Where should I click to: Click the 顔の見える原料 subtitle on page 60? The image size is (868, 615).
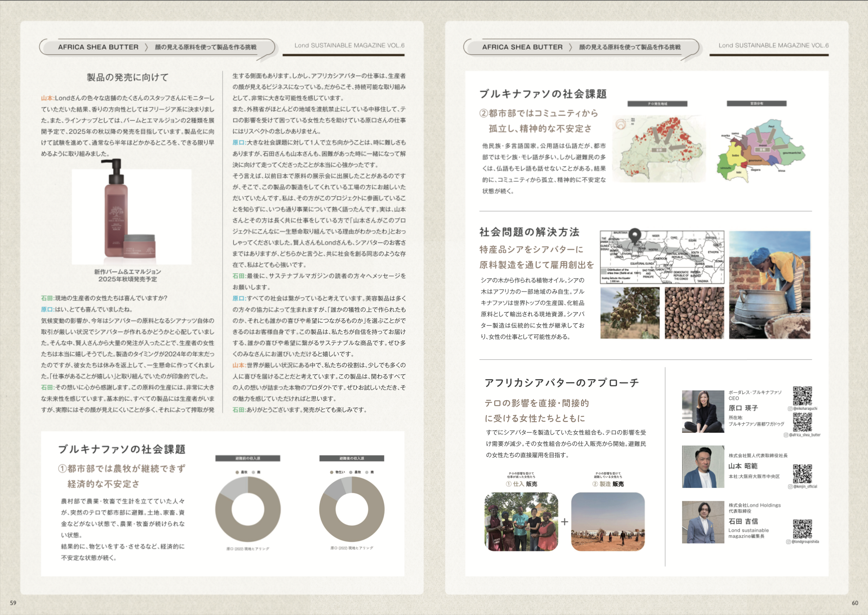(630, 47)
